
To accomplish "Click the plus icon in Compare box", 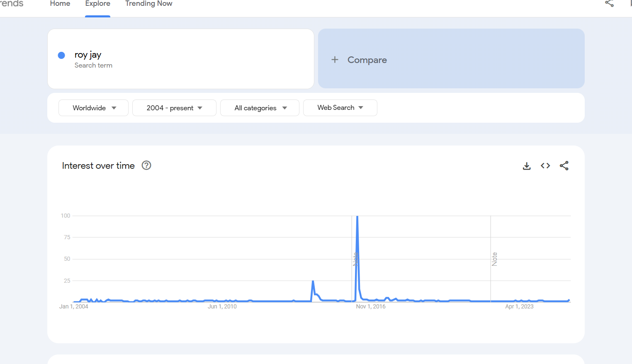I will (335, 60).
